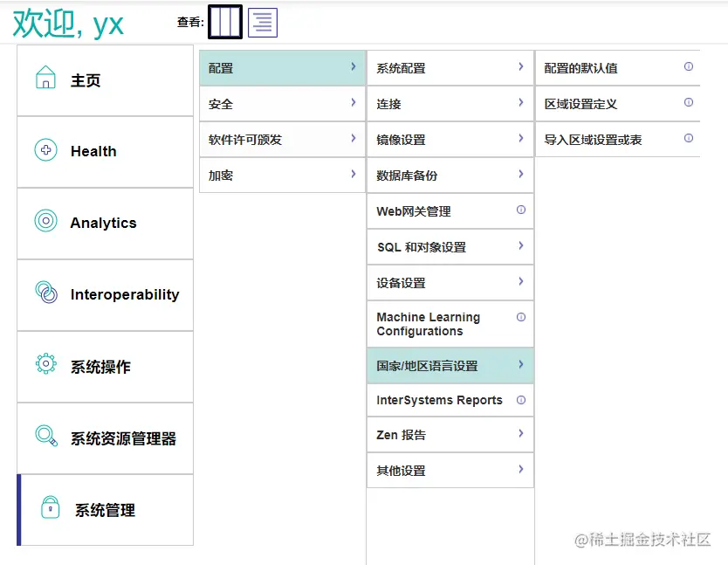Viewport: 728px width, 565px height.
Task: Select the 加密 menu entry
Action: point(221,176)
